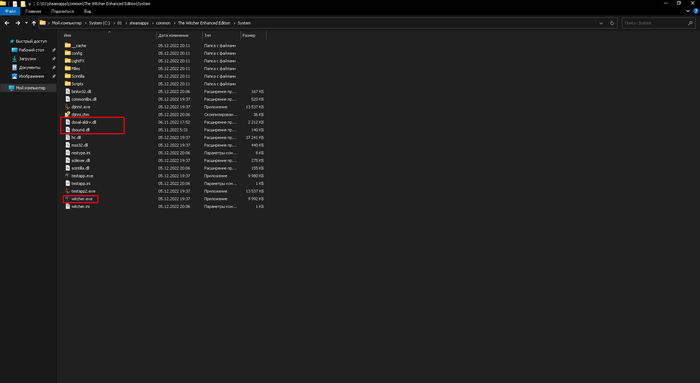Viewport: 700px width, 383px height.
Task: Open the Файл menu
Action: (x=10, y=11)
